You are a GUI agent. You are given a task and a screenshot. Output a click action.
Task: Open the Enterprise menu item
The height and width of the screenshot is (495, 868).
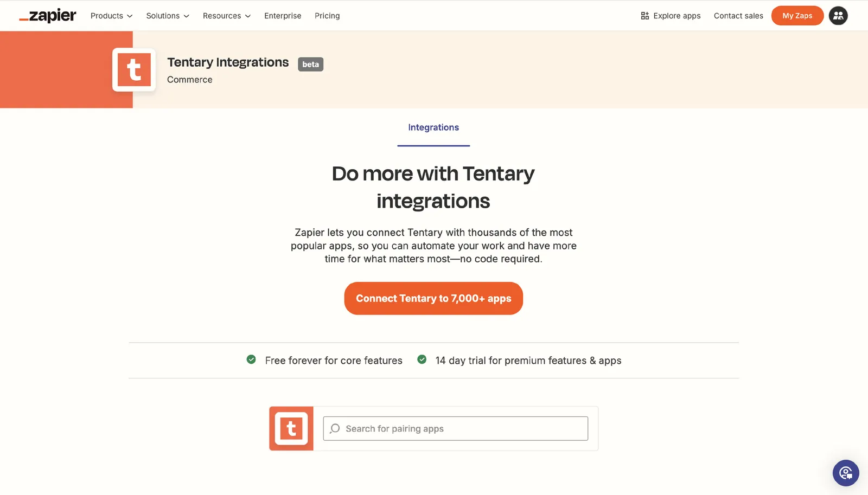pyautogui.click(x=283, y=16)
